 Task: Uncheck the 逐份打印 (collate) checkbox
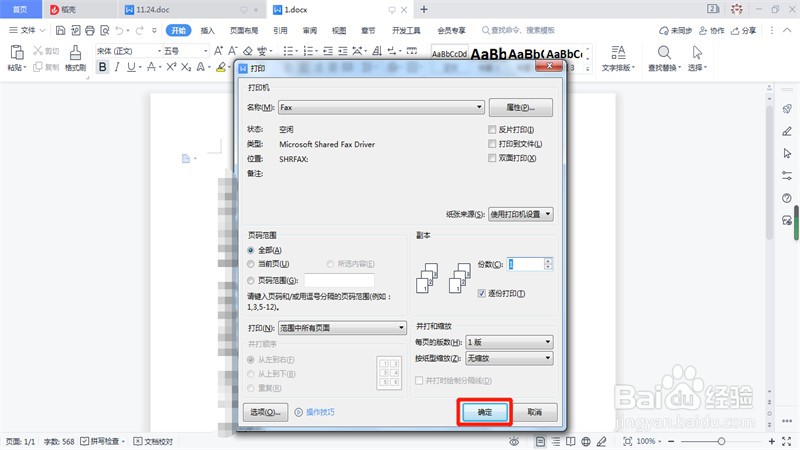[482, 293]
